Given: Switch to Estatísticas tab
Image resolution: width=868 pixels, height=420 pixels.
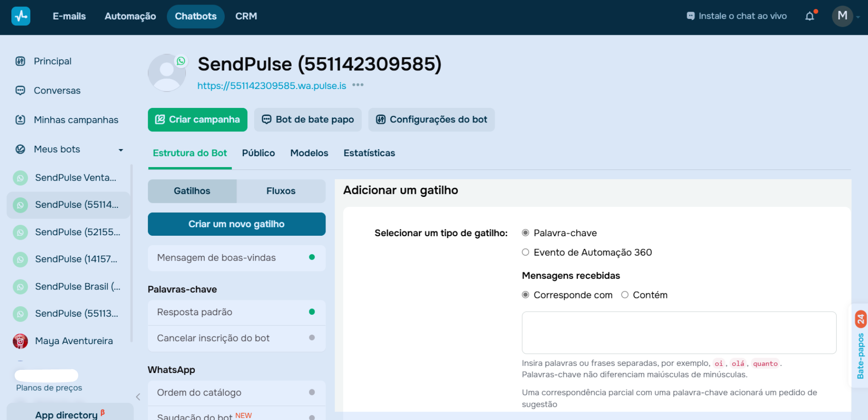Looking at the screenshot, I should click(x=369, y=153).
